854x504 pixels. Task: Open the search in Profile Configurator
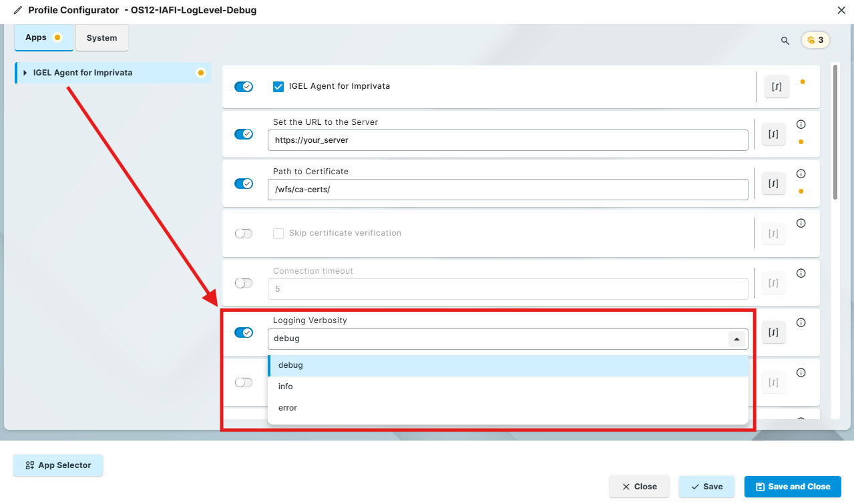pos(785,40)
